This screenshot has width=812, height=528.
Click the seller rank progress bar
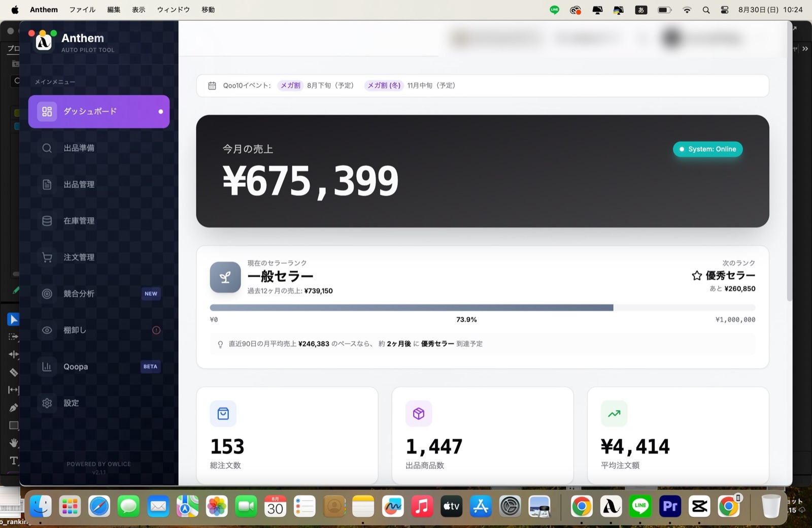coord(482,308)
